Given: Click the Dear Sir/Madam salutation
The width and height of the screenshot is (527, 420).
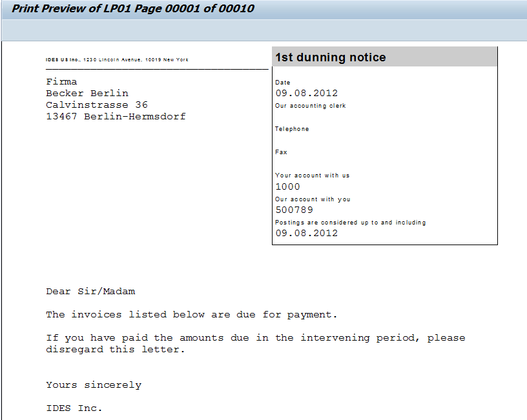Looking at the screenshot, I should pyautogui.click(x=90, y=291).
